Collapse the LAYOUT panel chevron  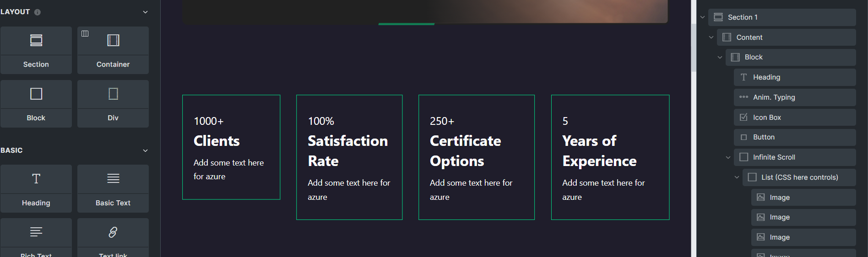click(146, 12)
